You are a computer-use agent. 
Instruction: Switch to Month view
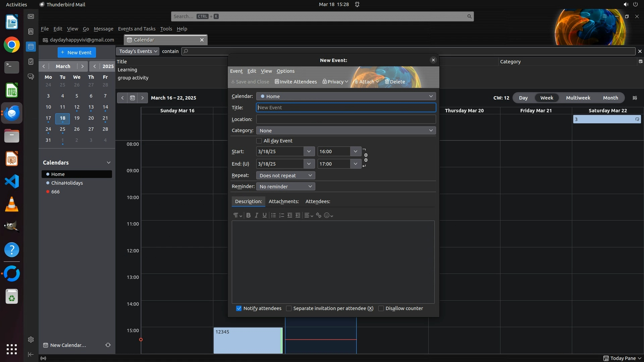click(610, 98)
